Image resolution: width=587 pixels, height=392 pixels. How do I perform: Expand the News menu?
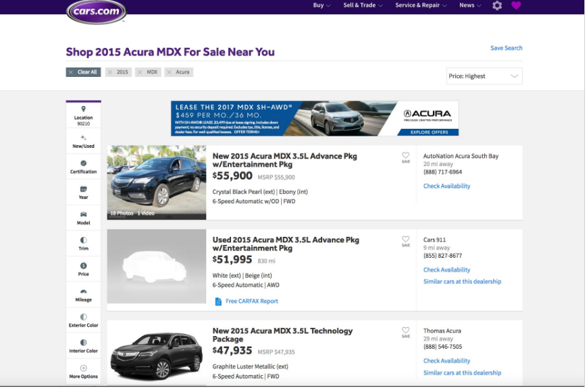[470, 5]
